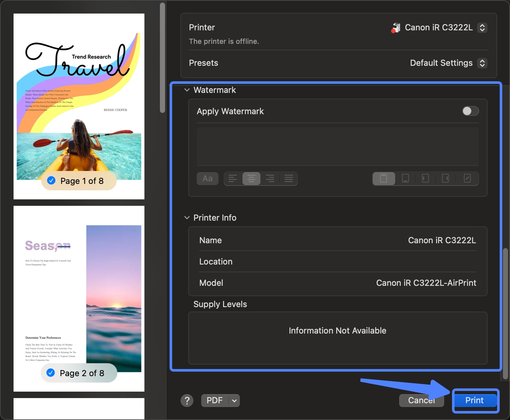Align watermark text right
The image size is (510, 420).
pos(270,179)
